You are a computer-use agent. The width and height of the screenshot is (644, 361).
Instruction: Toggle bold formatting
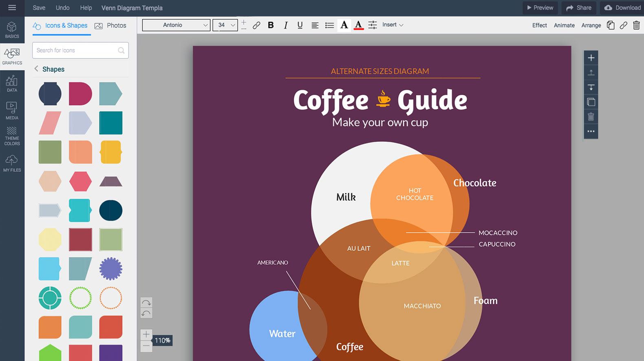pos(271,25)
